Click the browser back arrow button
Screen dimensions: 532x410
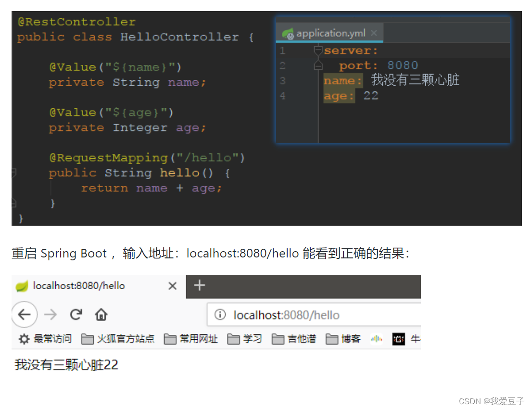coord(25,315)
